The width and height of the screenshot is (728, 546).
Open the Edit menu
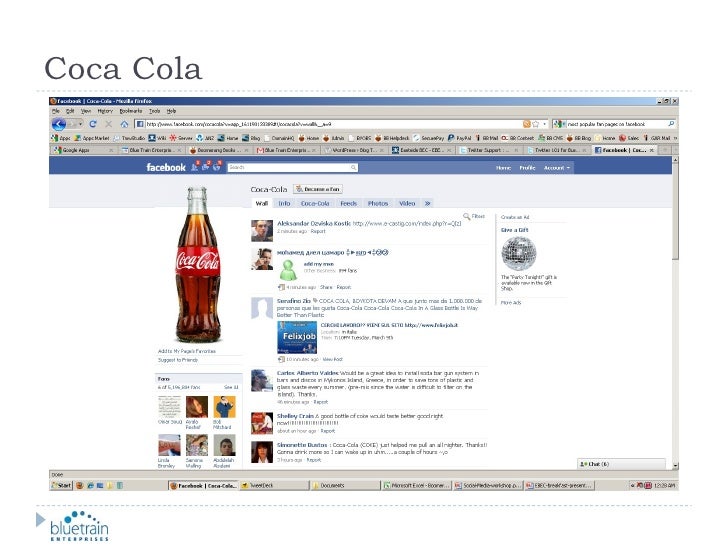(x=70, y=111)
